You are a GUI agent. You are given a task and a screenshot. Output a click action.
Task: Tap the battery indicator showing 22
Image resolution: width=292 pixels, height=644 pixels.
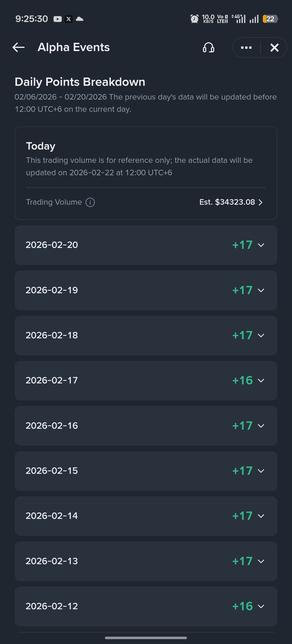[x=270, y=19]
